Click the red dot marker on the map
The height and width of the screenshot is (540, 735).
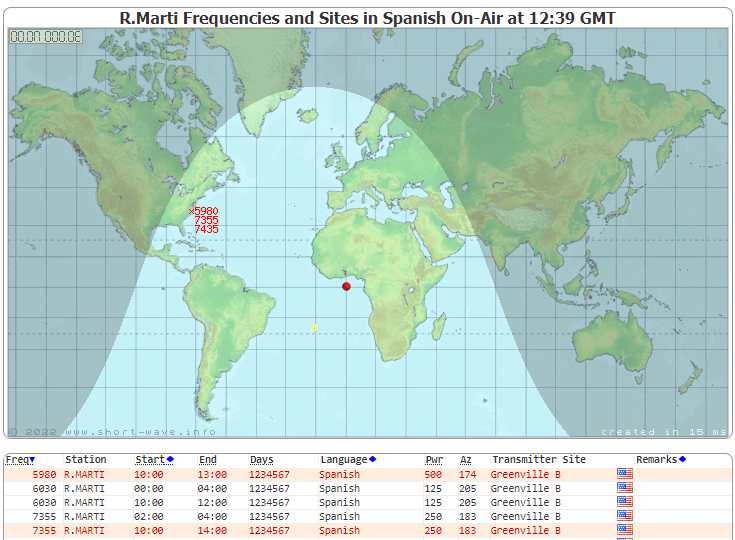click(347, 286)
